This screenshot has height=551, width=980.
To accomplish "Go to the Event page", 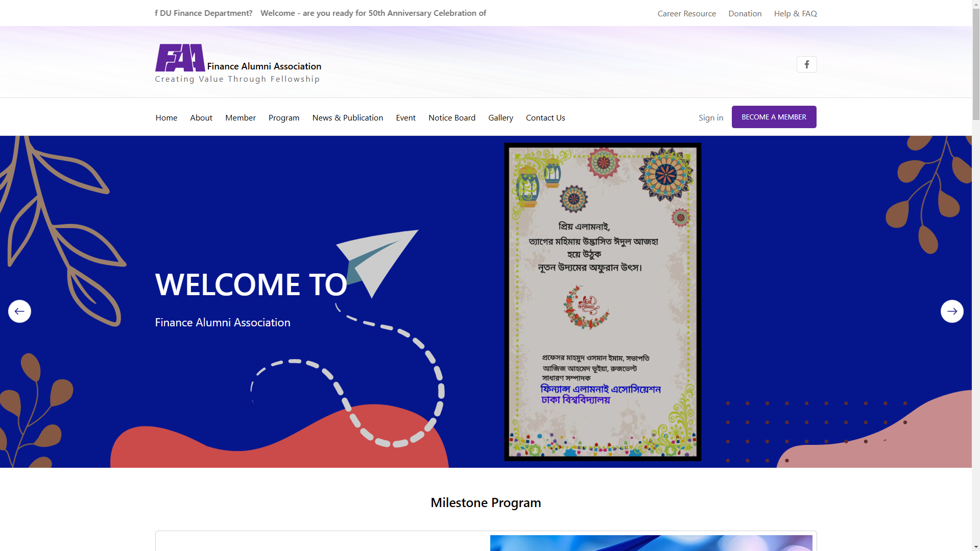I will [406, 117].
